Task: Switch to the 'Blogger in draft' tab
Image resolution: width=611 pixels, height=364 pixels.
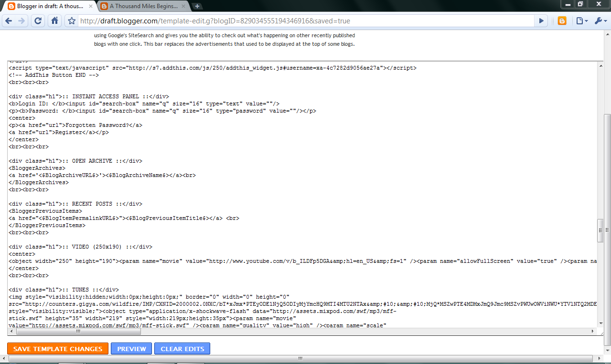Action: 49,6
